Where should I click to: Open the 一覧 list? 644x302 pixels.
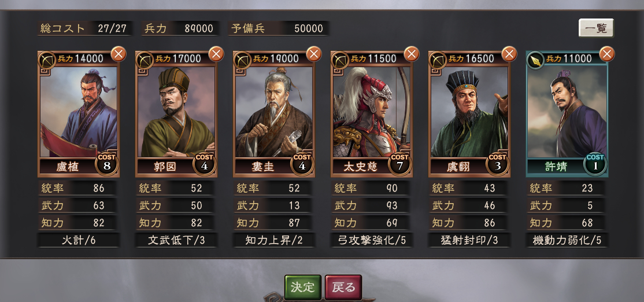pos(596,28)
